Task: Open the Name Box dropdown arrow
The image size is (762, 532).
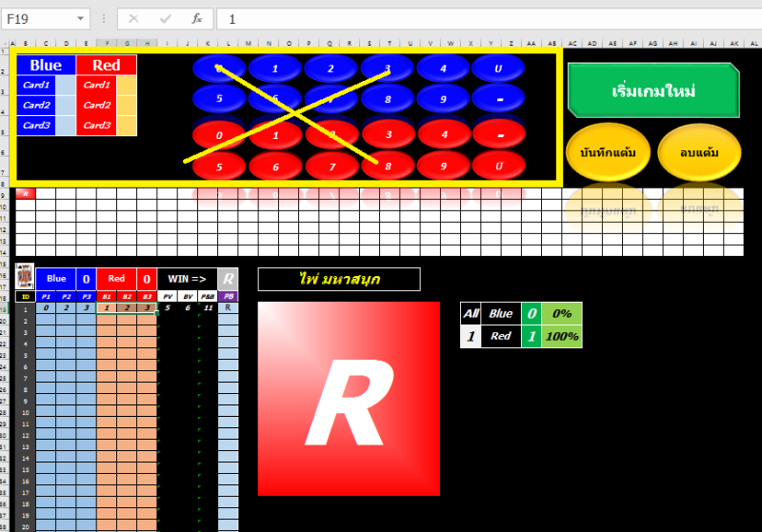Action: 79,19
